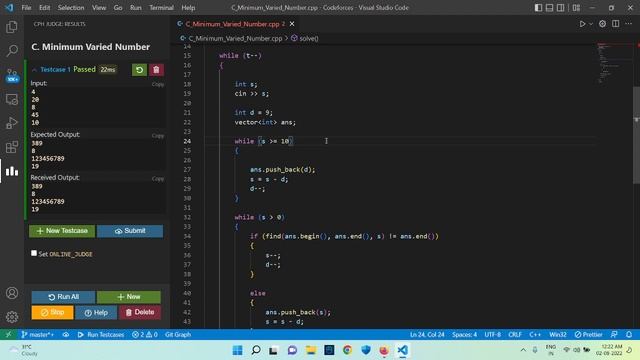The height and width of the screenshot is (360, 640).
Task: Open errors and warnings count
Action: click(144, 335)
